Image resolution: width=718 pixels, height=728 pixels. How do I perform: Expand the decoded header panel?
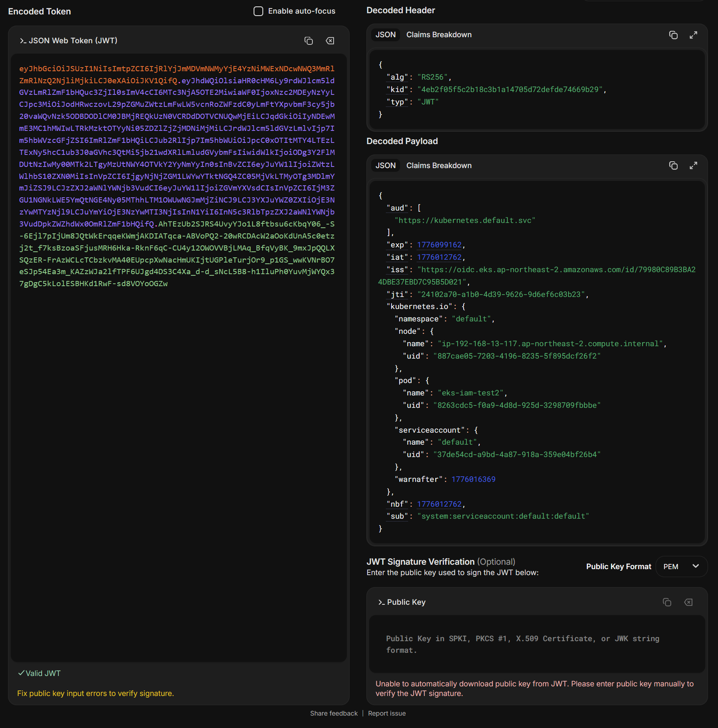point(693,35)
